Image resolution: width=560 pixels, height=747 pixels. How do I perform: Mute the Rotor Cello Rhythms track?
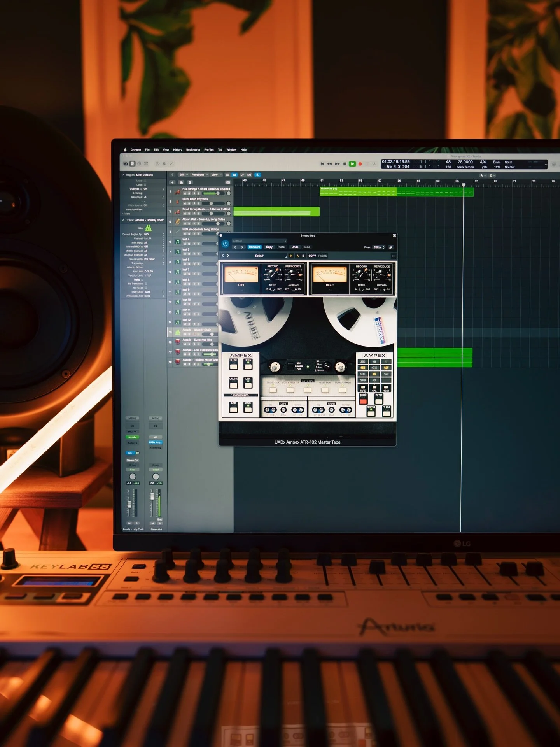coord(185,203)
